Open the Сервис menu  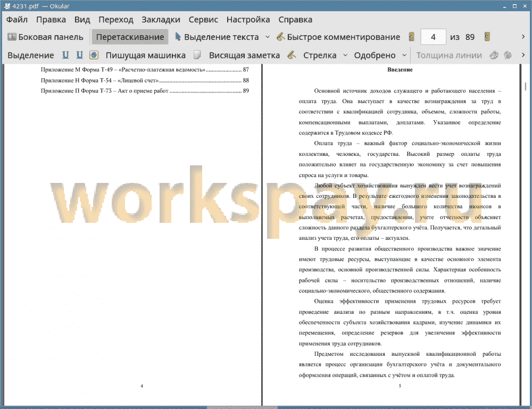click(203, 20)
